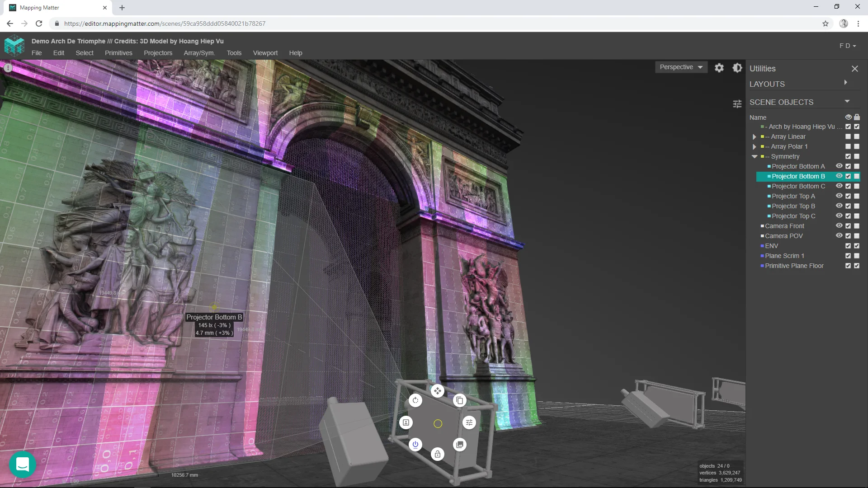868x488 pixels.
Task: Collapse the Symmetry group
Action: click(x=754, y=156)
